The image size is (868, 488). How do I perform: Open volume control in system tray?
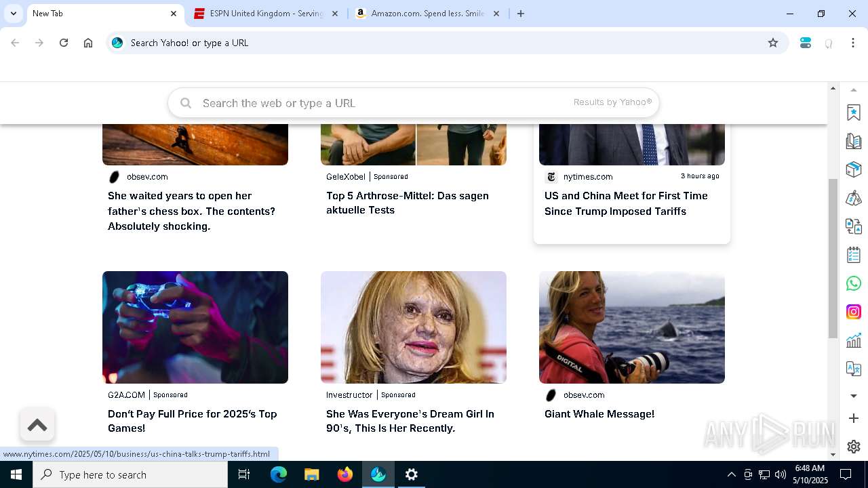781,474
